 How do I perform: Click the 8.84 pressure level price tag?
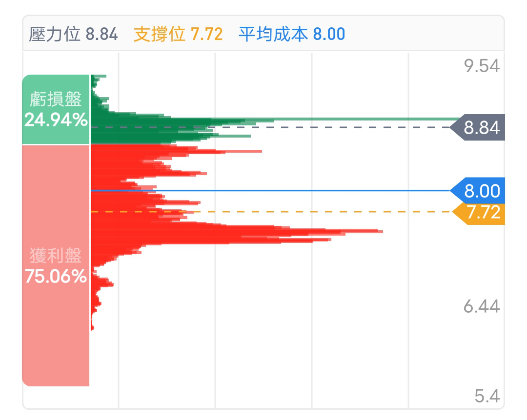[478, 127]
